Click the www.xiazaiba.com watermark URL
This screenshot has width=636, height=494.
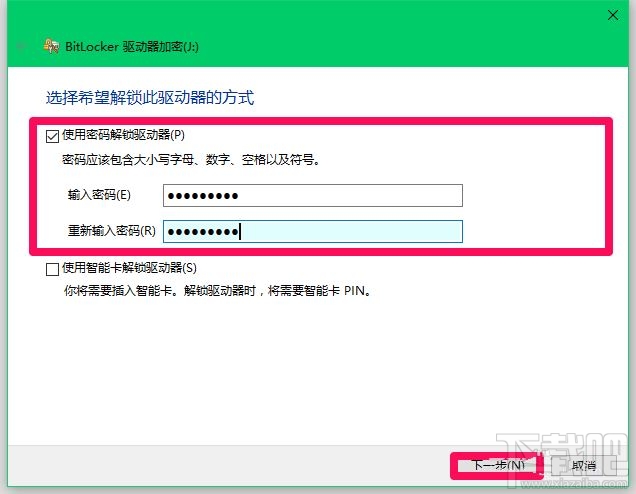pos(579,484)
